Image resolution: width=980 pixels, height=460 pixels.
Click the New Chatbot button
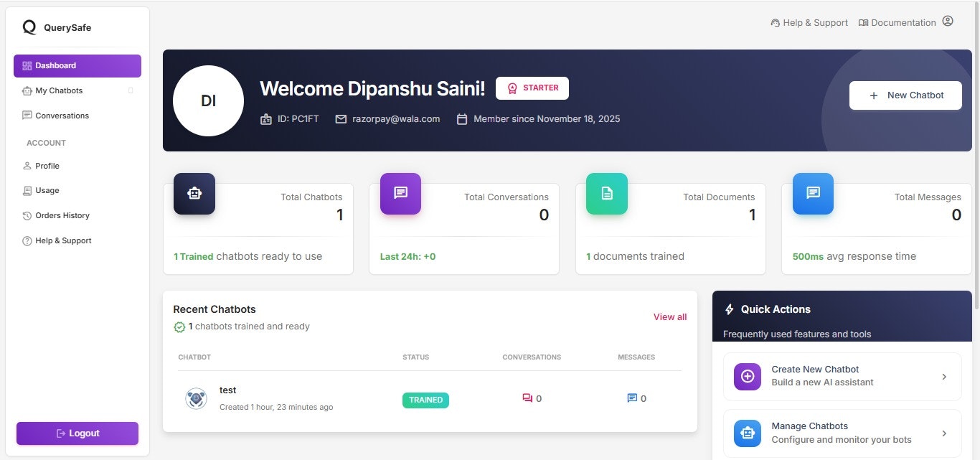905,95
